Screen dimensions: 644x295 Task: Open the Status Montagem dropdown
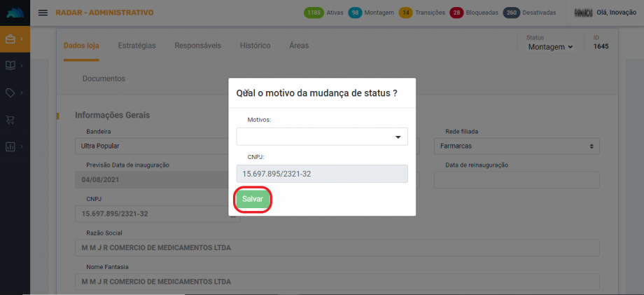pos(550,46)
